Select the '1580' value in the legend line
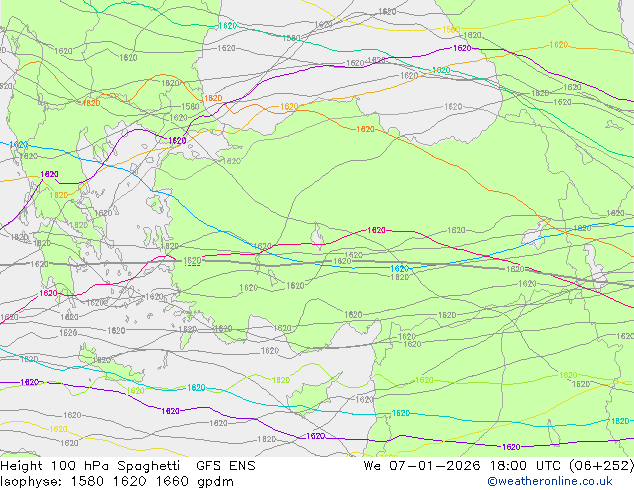Screen dimensions: 634x490 tap(87, 482)
